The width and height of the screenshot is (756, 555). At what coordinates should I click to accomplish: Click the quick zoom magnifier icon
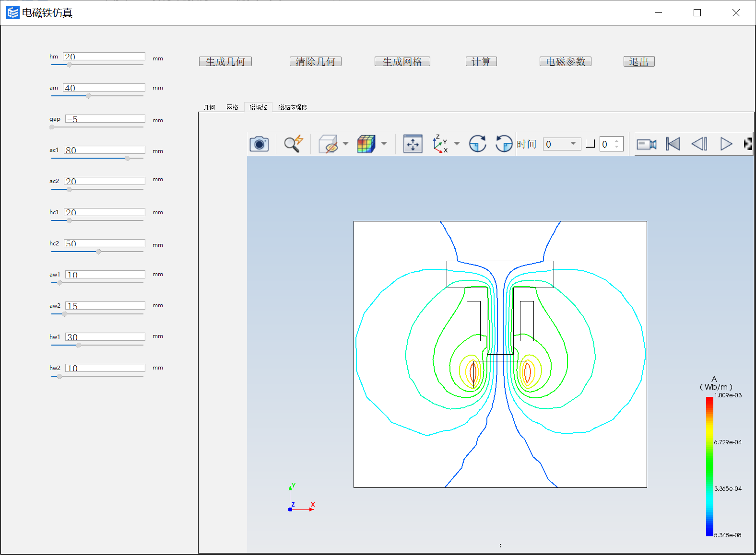pyautogui.click(x=293, y=144)
